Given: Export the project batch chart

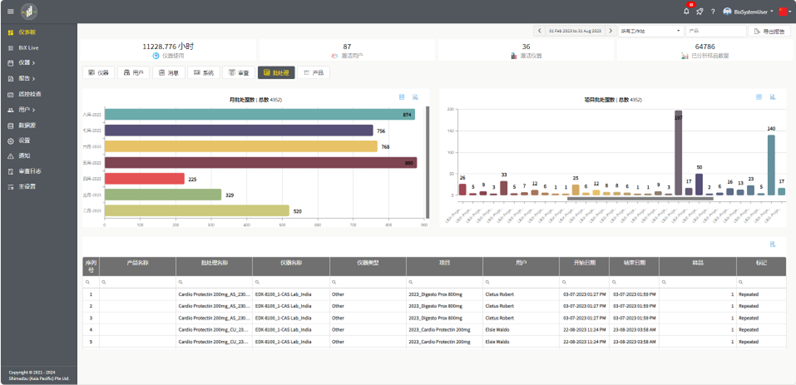Looking at the screenshot, I should tap(772, 97).
